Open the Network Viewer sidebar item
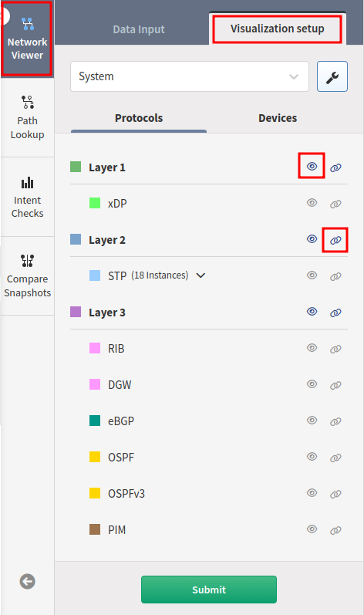 click(x=27, y=39)
